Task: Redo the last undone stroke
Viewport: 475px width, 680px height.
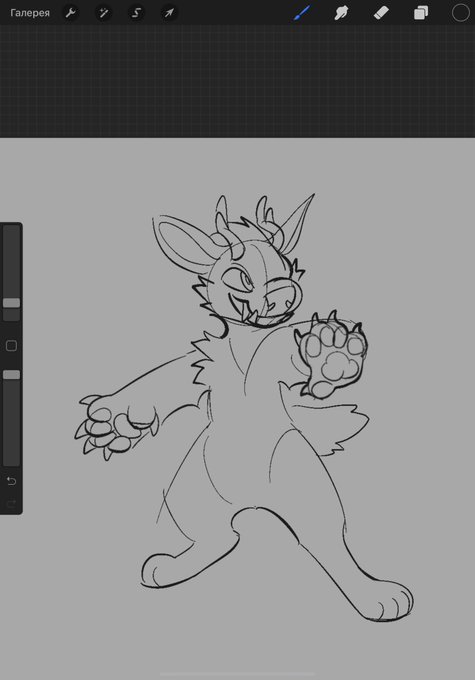Action: [12, 503]
